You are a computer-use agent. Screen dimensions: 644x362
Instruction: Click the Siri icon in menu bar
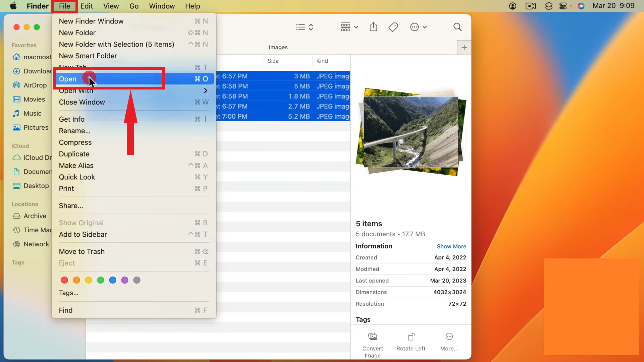click(581, 6)
